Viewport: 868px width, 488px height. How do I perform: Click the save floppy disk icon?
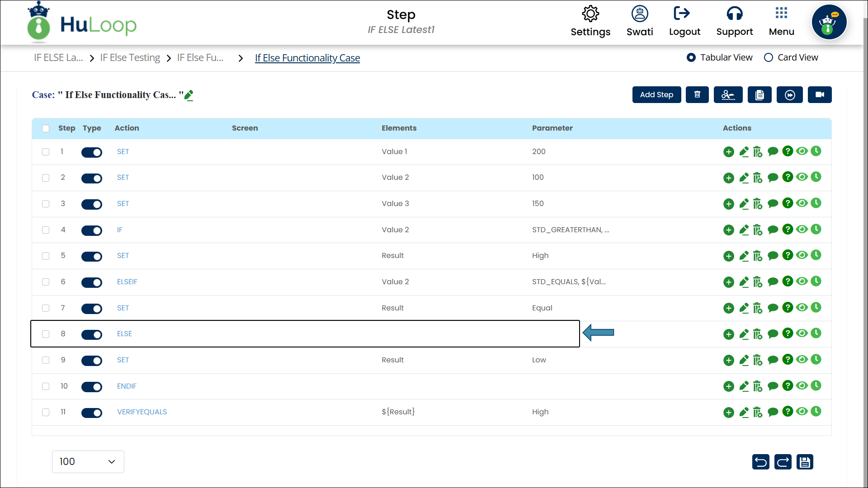[805, 462]
